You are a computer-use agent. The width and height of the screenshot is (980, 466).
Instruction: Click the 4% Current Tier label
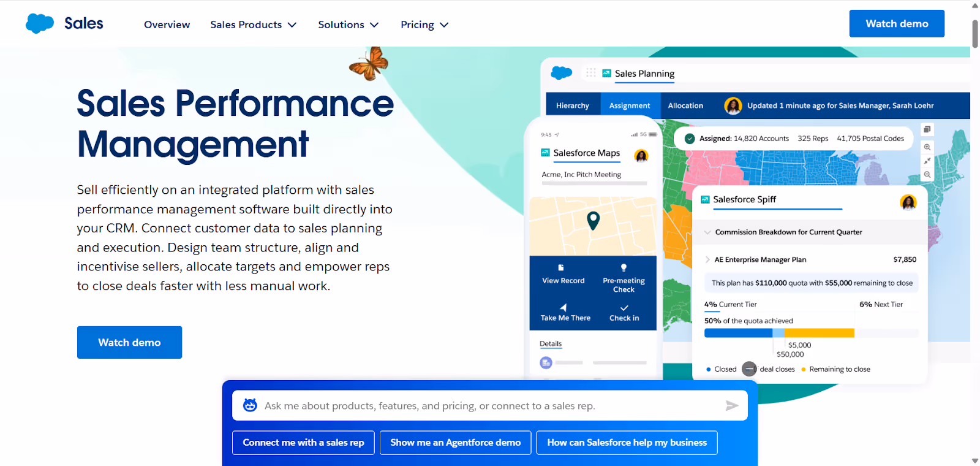pos(731,304)
